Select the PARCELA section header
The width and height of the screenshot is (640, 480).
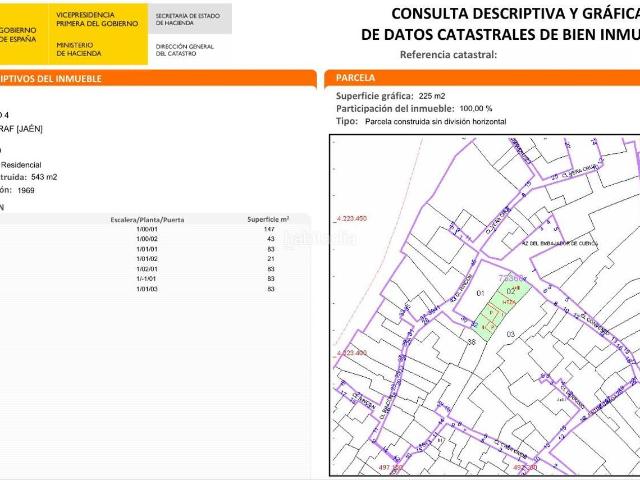point(482,78)
